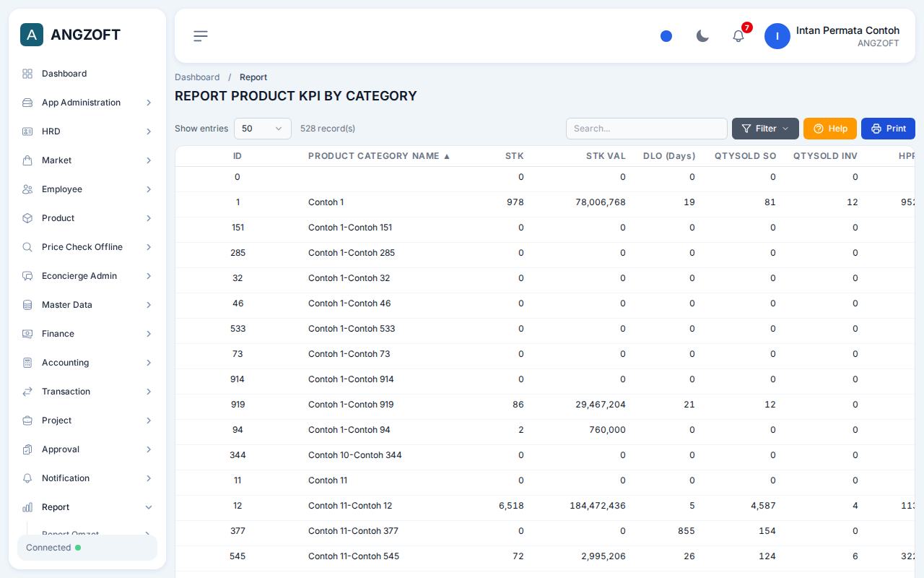Screen dimensions: 924x578
Task: Sort by STK VAL column header
Action: (606, 156)
